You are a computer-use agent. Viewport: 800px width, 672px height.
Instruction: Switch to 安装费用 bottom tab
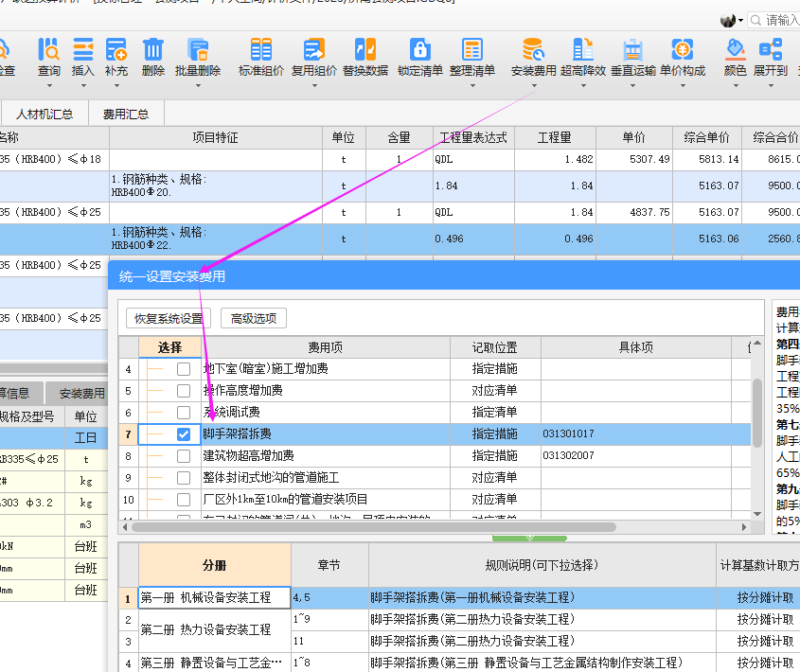click(x=77, y=394)
